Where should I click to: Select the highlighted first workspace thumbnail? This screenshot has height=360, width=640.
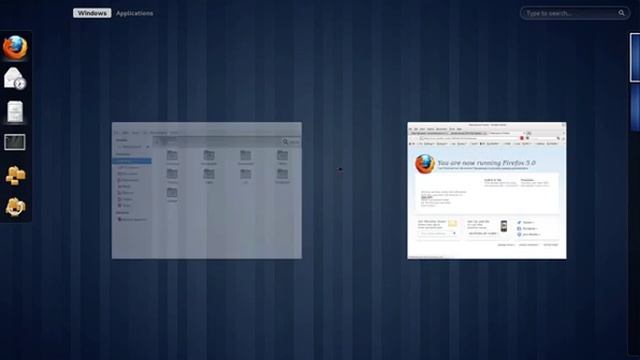coord(635,58)
